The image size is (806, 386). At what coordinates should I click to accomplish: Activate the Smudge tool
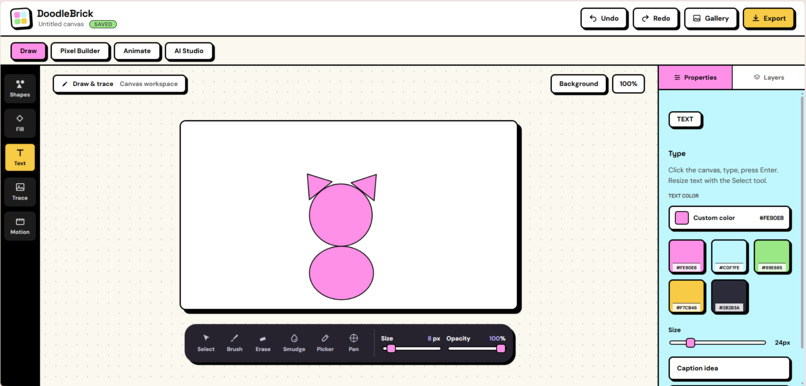tap(294, 343)
